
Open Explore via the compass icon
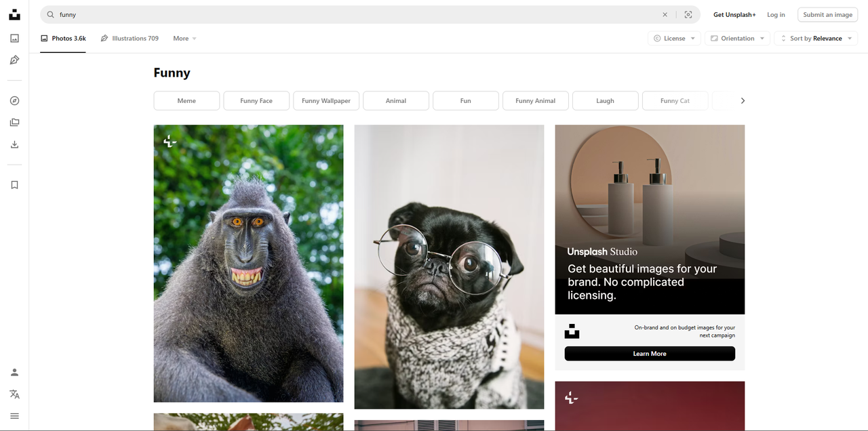[14, 100]
